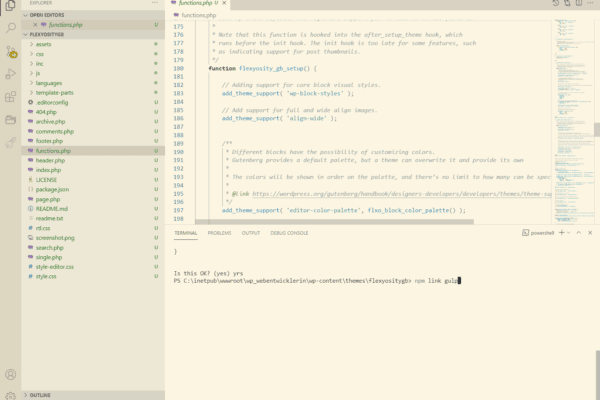600x400 pixels.
Task: Click the editor horizontal scrollbar
Action: tap(334, 222)
